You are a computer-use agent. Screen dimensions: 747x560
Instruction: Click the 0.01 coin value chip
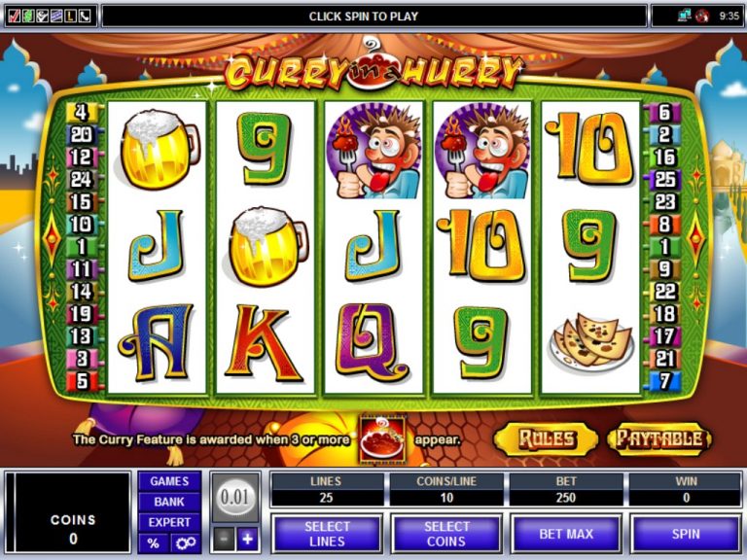click(235, 498)
